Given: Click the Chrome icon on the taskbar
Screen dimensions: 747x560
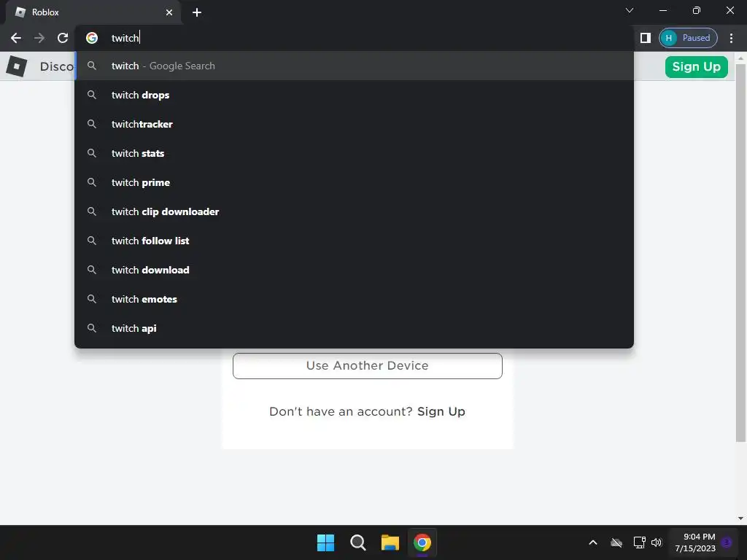Looking at the screenshot, I should coord(422,542).
